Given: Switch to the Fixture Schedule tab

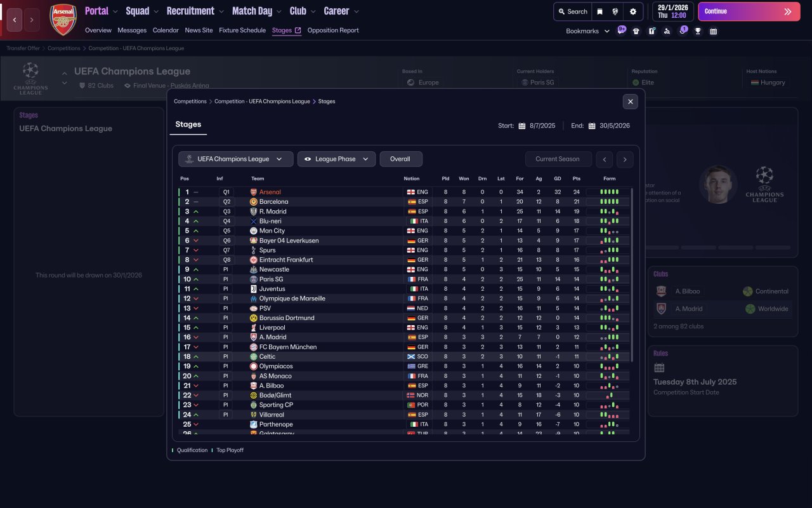Looking at the screenshot, I should [x=242, y=30].
